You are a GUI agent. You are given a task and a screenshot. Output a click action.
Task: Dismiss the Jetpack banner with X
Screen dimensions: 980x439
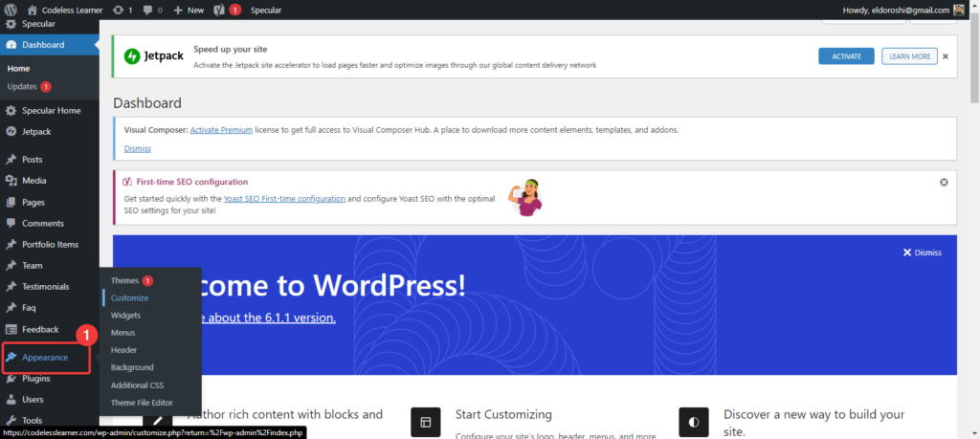pyautogui.click(x=946, y=56)
